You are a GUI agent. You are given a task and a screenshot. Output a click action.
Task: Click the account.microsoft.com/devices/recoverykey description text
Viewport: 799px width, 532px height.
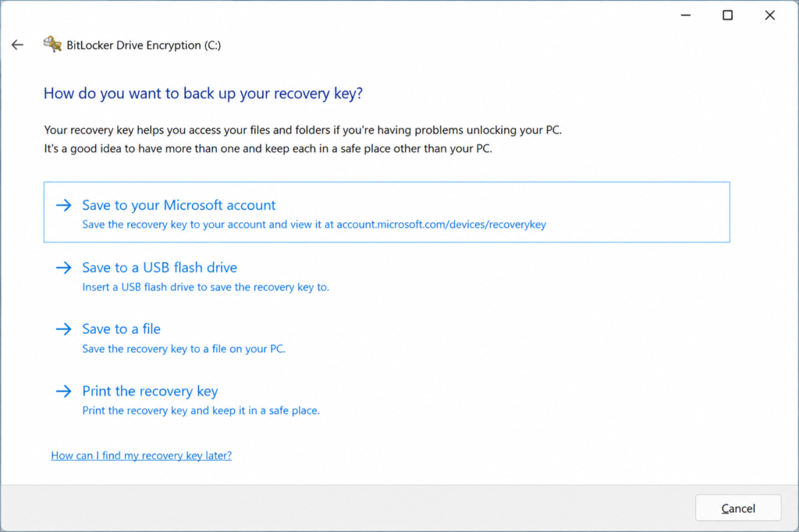(x=314, y=225)
